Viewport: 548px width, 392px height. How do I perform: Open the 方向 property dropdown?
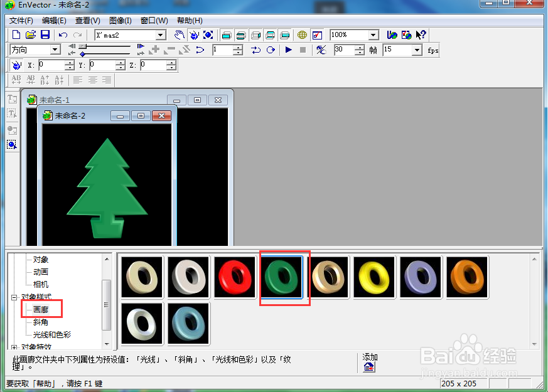click(x=55, y=50)
